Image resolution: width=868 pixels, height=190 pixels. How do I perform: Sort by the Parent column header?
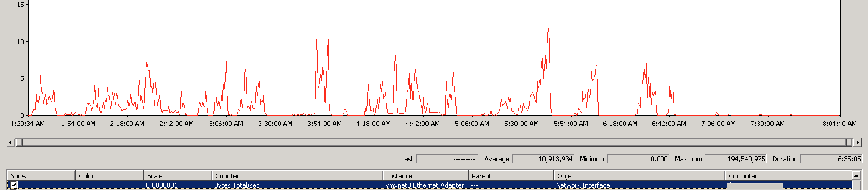511,176
